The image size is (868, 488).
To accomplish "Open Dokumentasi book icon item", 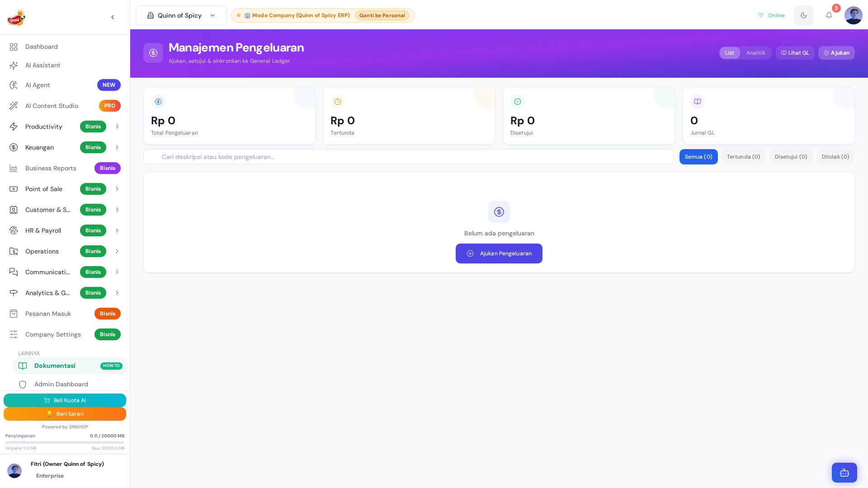I will pos(70,366).
